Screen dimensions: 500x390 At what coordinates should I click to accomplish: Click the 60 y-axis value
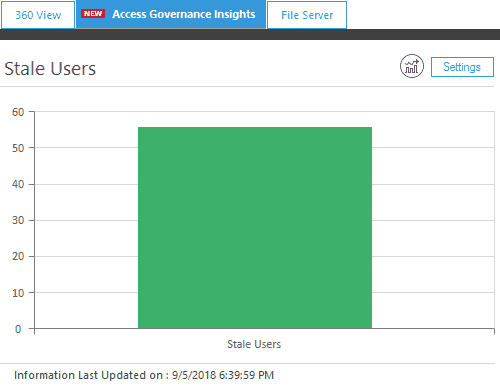pos(18,112)
